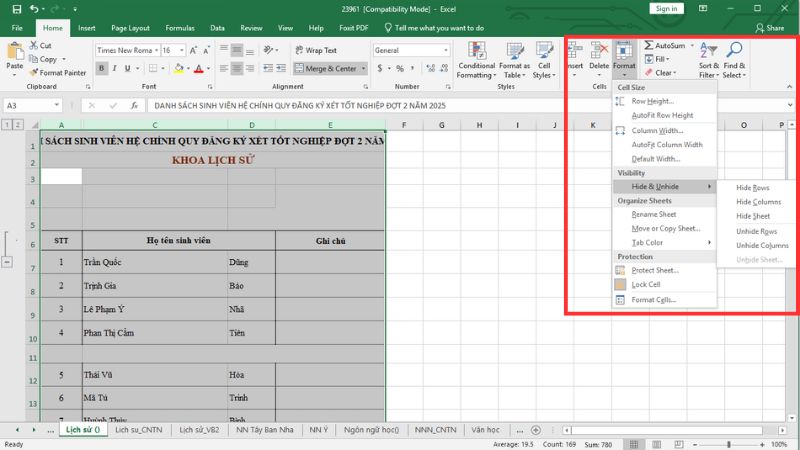Click the Format Painter icon
The height and width of the screenshot is (450, 800).
click(34, 73)
